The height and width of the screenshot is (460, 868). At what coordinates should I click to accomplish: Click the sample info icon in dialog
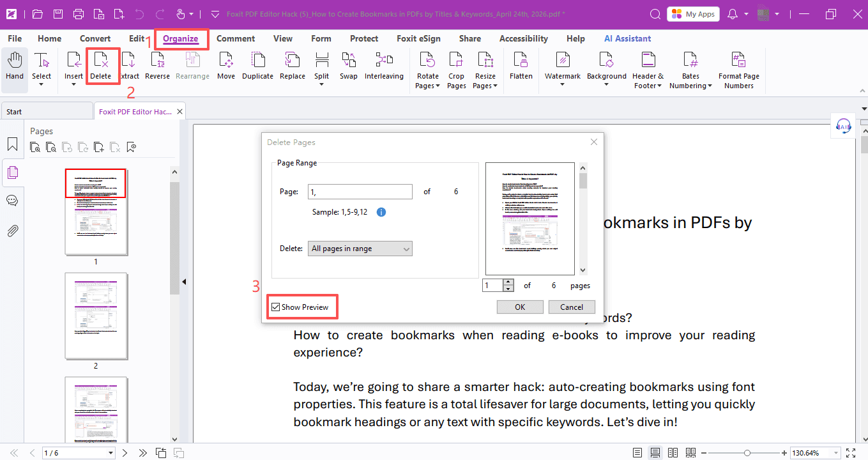point(381,212)
